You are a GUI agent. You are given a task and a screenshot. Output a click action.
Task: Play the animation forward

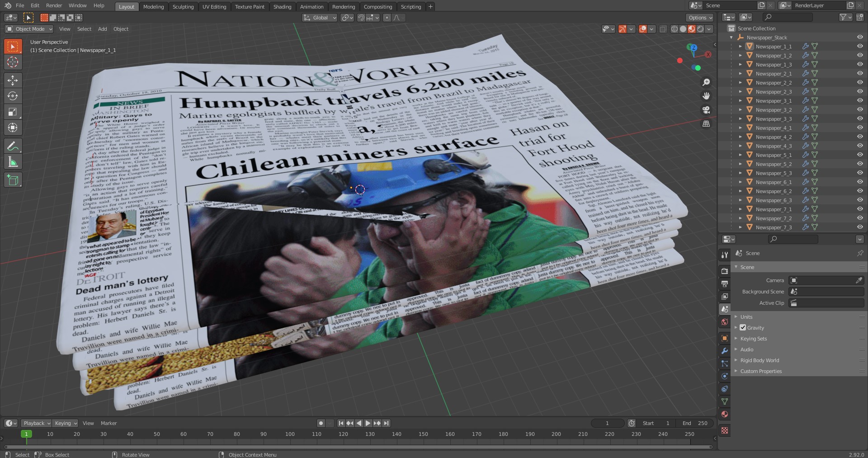click(x=368, y=423)
